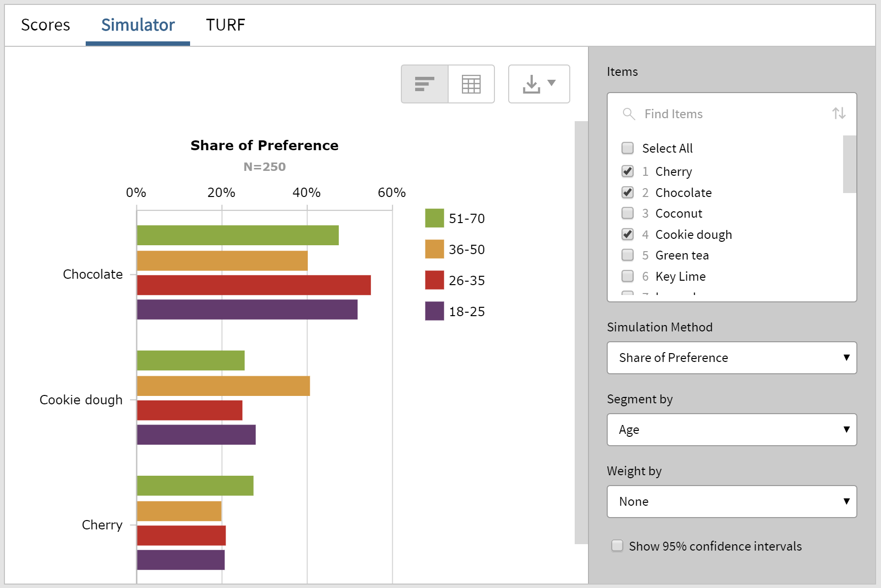Open the Segment by dropdown
The width and height of the screenshot is (881, 588).
point(732,429)
